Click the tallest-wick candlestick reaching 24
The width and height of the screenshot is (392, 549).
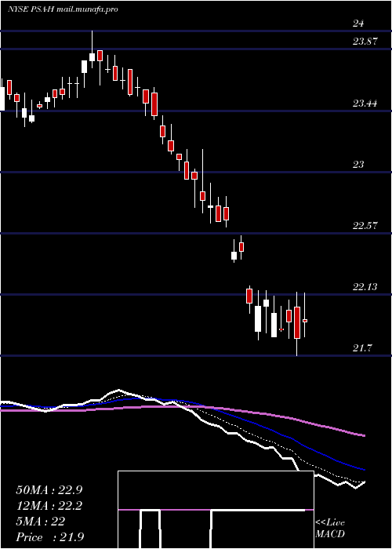tap(92, 49)
